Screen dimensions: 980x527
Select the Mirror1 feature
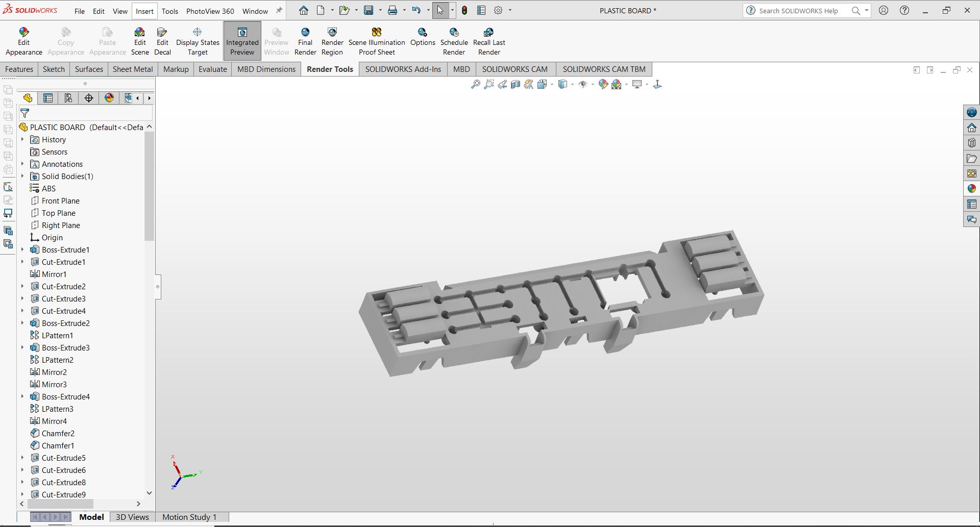pos(48,274)
